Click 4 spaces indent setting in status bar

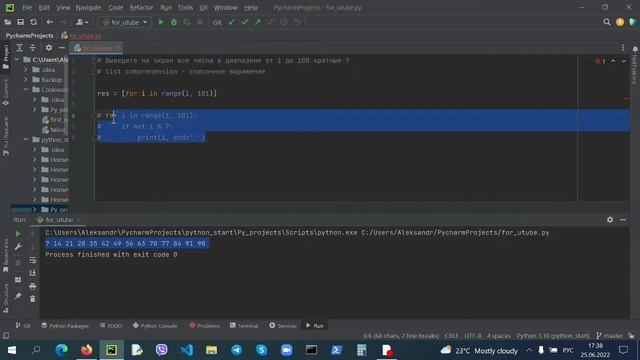click(499, 336)
